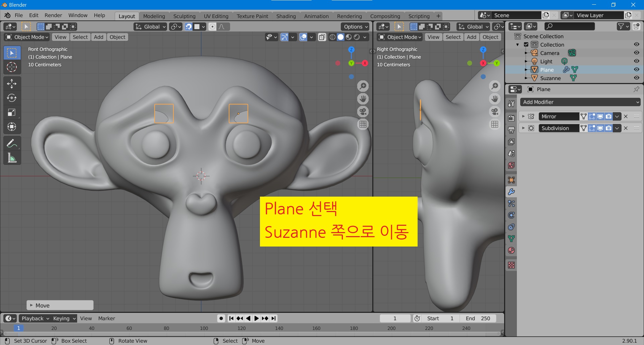The width and height of the screenshot is (644, 345).
Task: Open the Material properties tab
Action: pyautogui.click(x=511, y=251)
